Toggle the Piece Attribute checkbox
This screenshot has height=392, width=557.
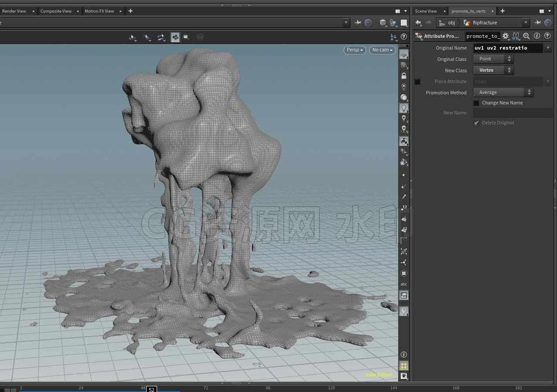click(417, 82)
